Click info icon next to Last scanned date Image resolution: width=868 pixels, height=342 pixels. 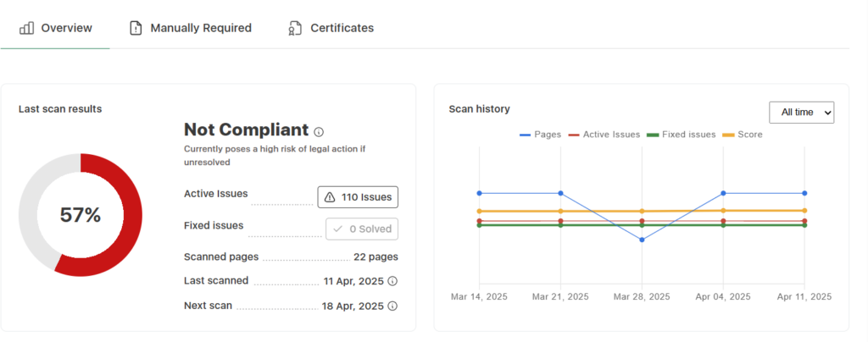point(392,281)
